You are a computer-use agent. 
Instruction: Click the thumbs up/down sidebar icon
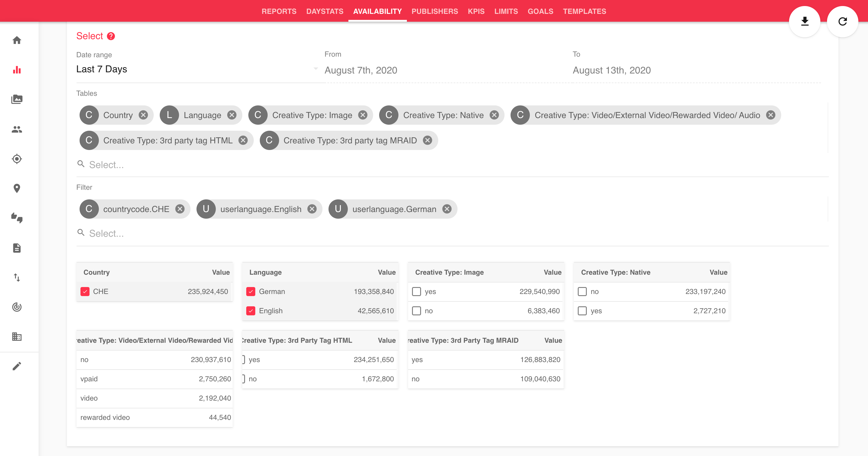17,218
